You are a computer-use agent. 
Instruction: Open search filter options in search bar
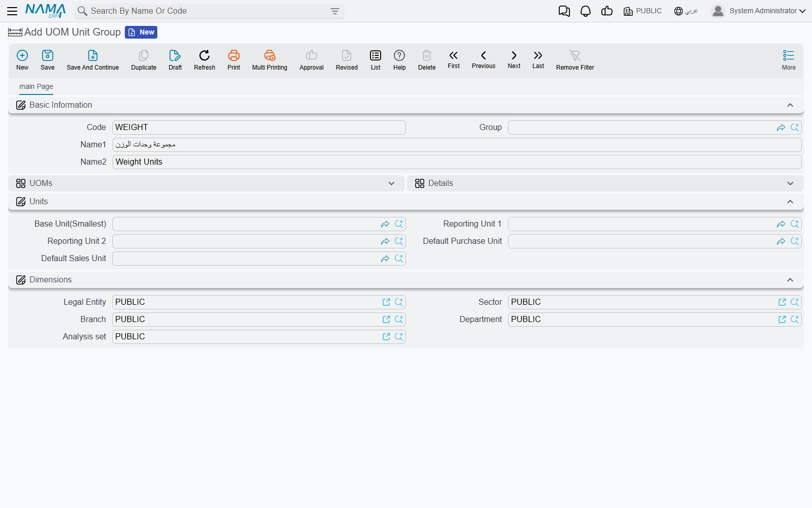[x=335, y=11]
